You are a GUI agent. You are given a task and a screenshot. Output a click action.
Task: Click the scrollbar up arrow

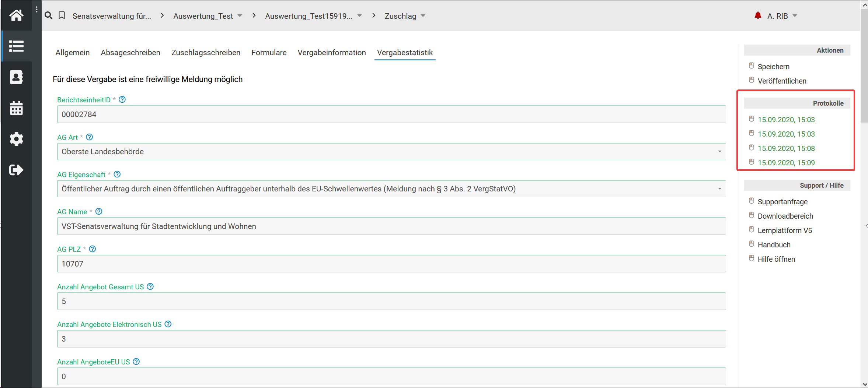[864, 4]
